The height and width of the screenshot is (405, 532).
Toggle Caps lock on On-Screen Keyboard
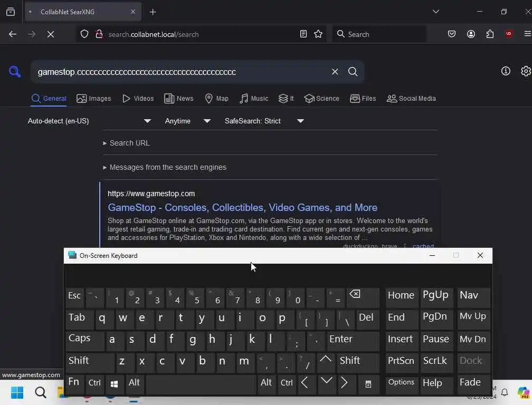click(84, 340)
